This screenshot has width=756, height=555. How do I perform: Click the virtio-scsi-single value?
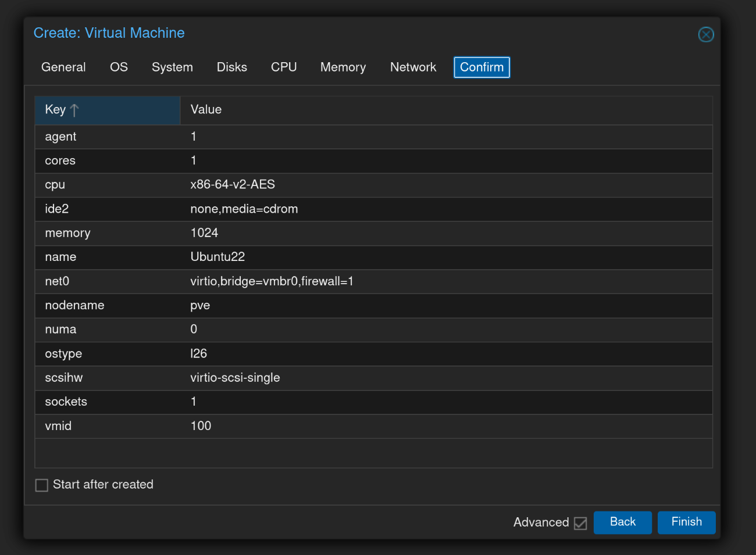(x=235, y=378)
